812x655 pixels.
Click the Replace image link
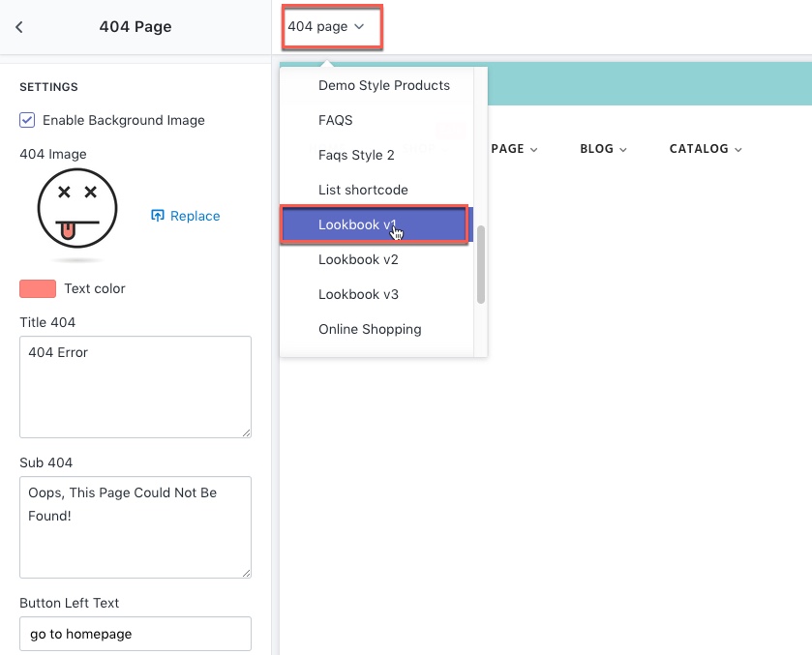tap(195, 216)
